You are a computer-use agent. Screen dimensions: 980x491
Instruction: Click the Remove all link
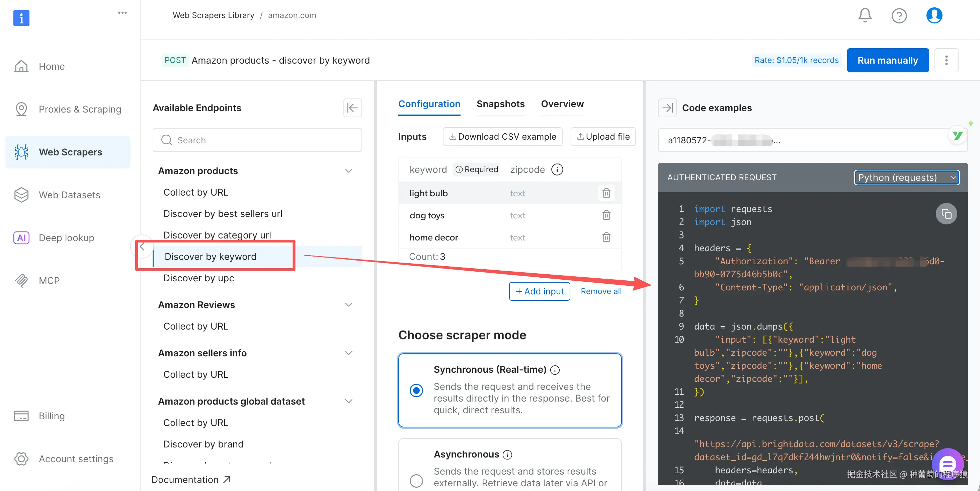click(x=601, y=292)
